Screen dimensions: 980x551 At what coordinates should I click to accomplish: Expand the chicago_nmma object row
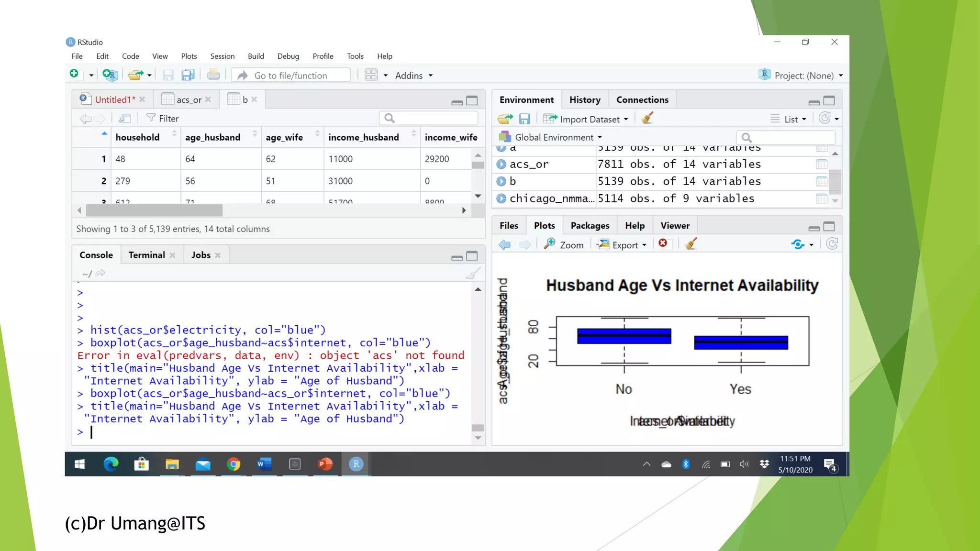[x=501, y=198]
